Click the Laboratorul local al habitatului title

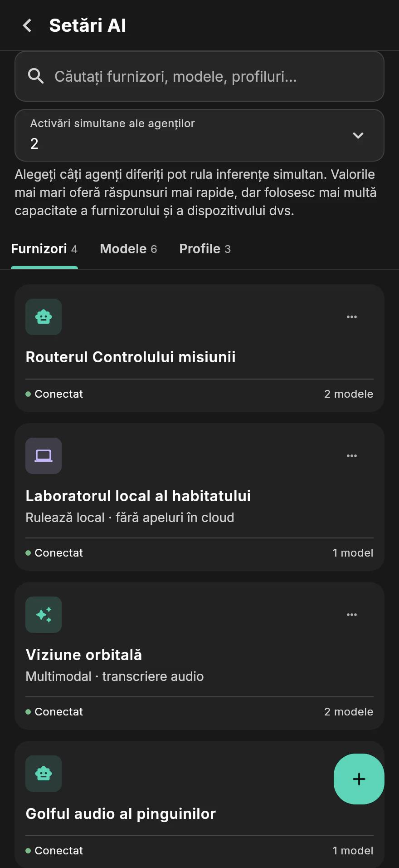[x=138, y=496]
